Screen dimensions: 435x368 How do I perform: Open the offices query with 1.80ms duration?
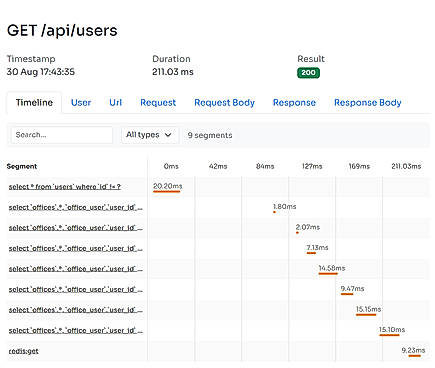point(76,208)
